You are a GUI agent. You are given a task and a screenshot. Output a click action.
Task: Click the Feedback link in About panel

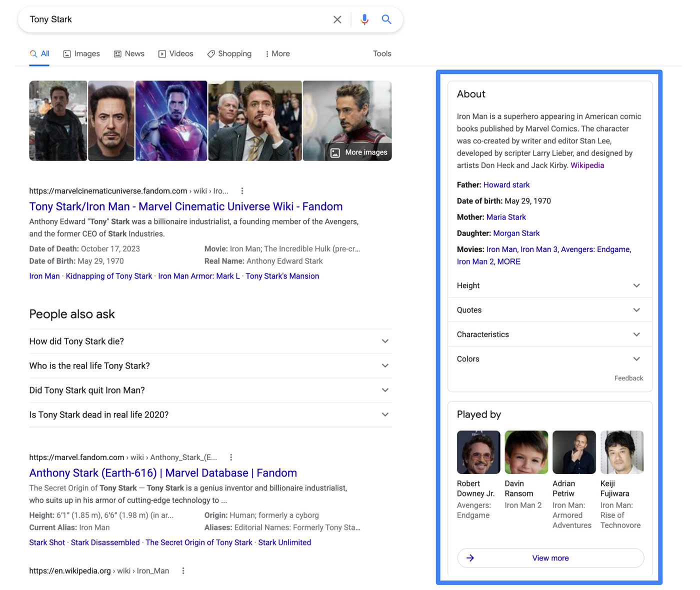click(629, 378)
